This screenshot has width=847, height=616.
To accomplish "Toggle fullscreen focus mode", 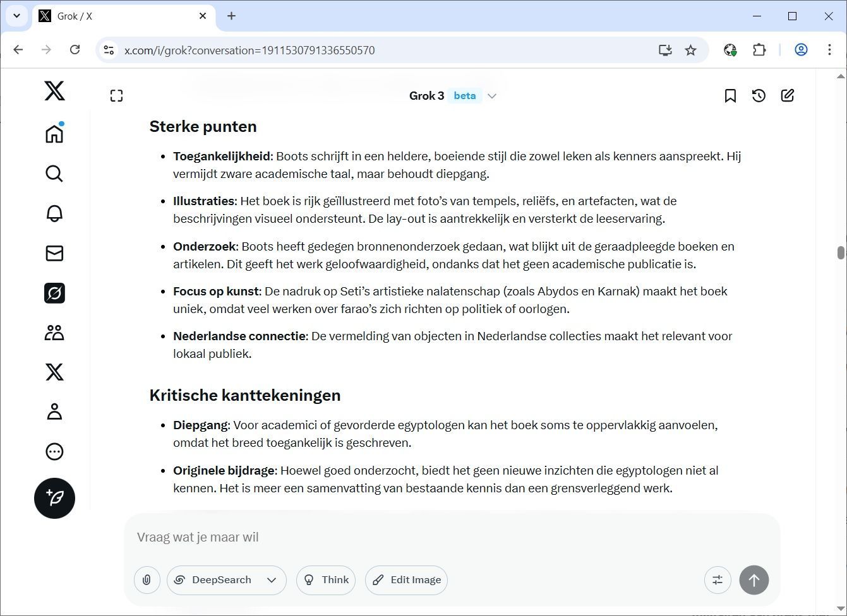I will coord(116,96).
